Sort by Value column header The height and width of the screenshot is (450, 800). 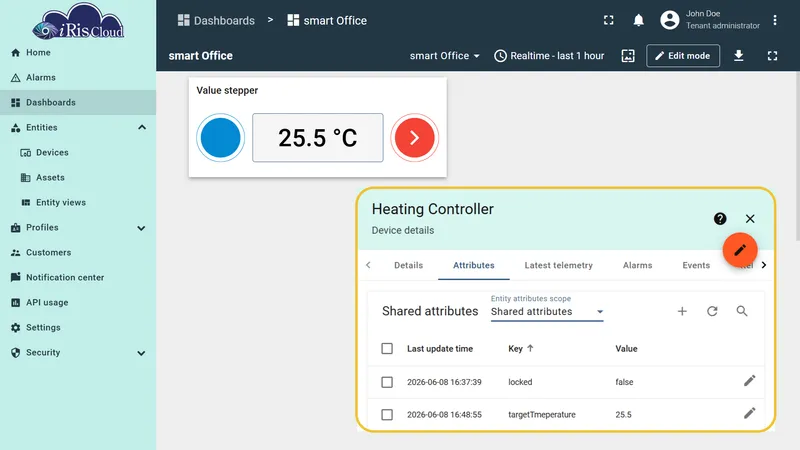(x=626, y=349)
